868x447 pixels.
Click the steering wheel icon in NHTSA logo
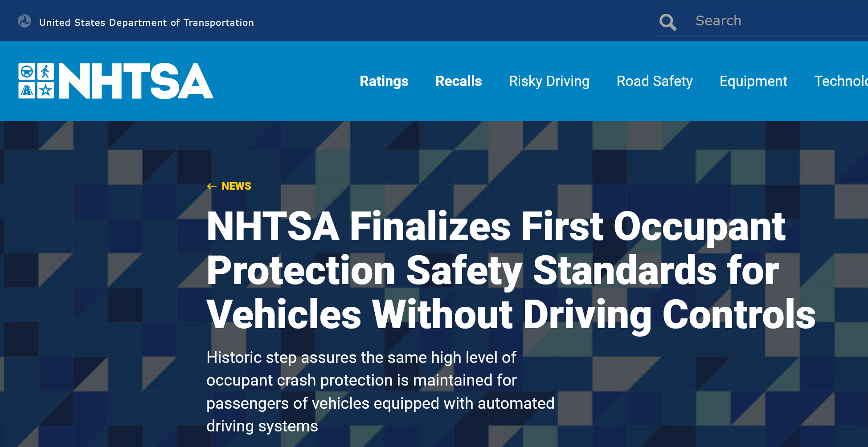click(x=27, y=71)
